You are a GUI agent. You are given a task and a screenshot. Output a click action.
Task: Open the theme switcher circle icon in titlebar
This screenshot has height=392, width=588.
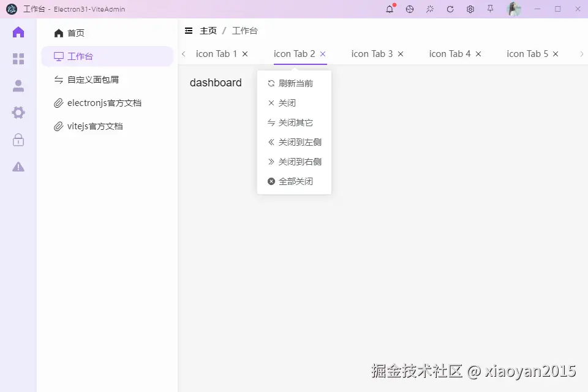409,9
